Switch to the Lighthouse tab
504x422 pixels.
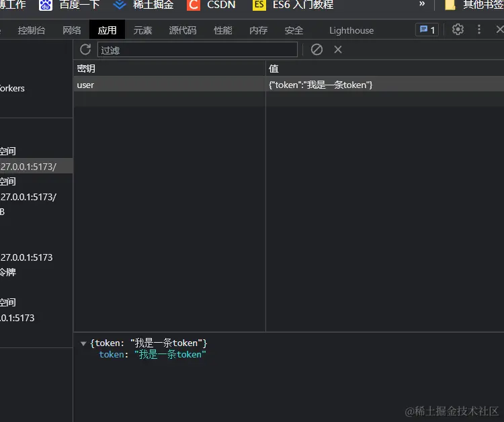click(x=351, y=30)
